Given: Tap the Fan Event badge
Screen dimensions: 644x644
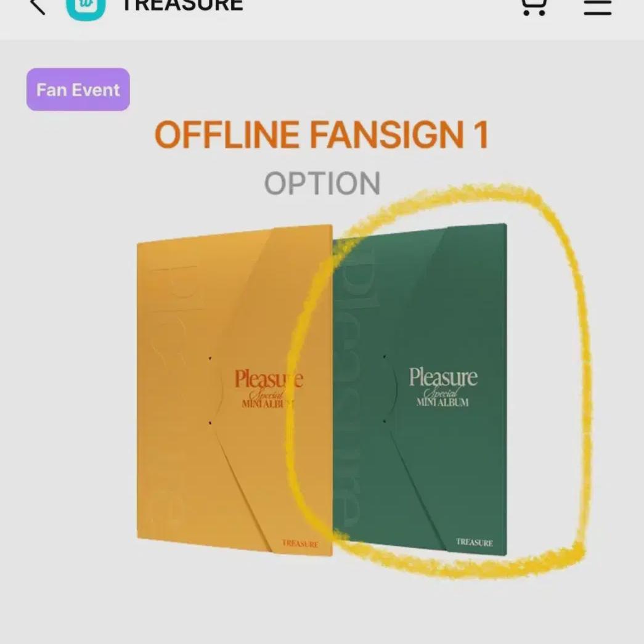Looking at the screenshot, I should click(x=78, y=89).
